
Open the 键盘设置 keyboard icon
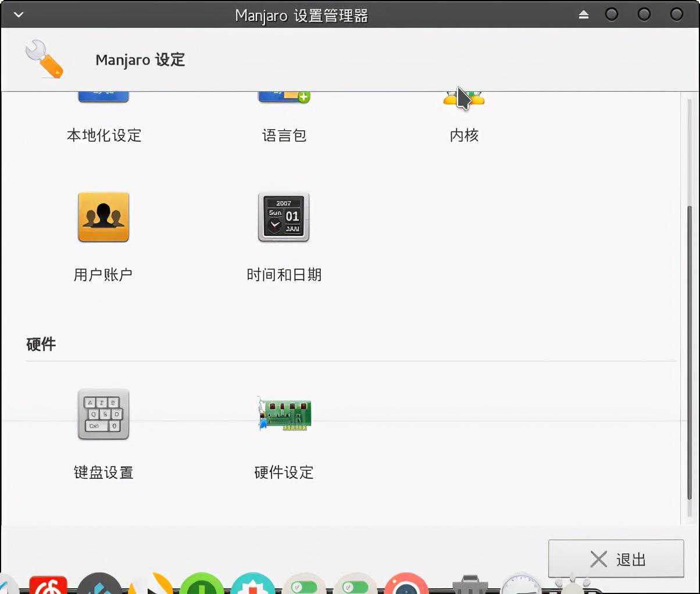coord(103,414)
